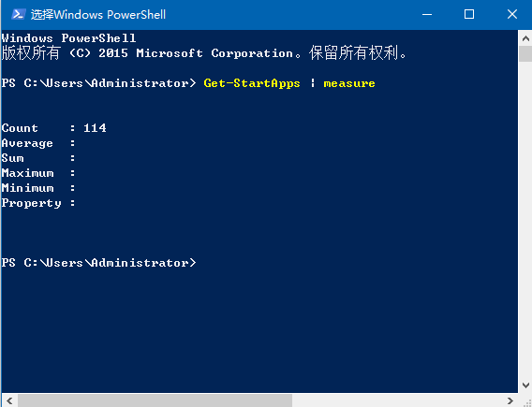Click the Count value 114
This screenshot has width=532, height=407.
click(x=95, y=128)
